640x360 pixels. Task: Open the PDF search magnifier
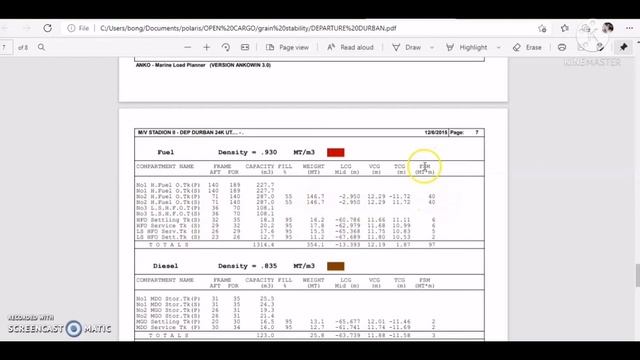tap(41, 47)
